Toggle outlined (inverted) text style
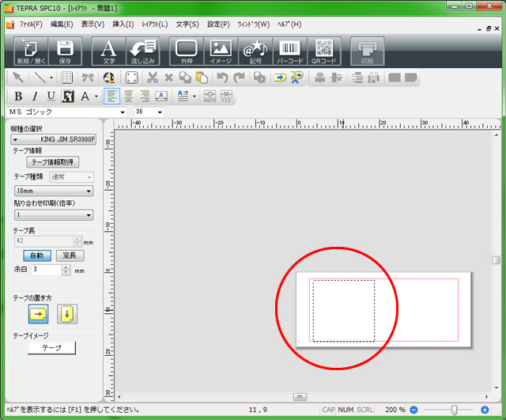This screenshot has width=506, height=420. coord(68,96)
